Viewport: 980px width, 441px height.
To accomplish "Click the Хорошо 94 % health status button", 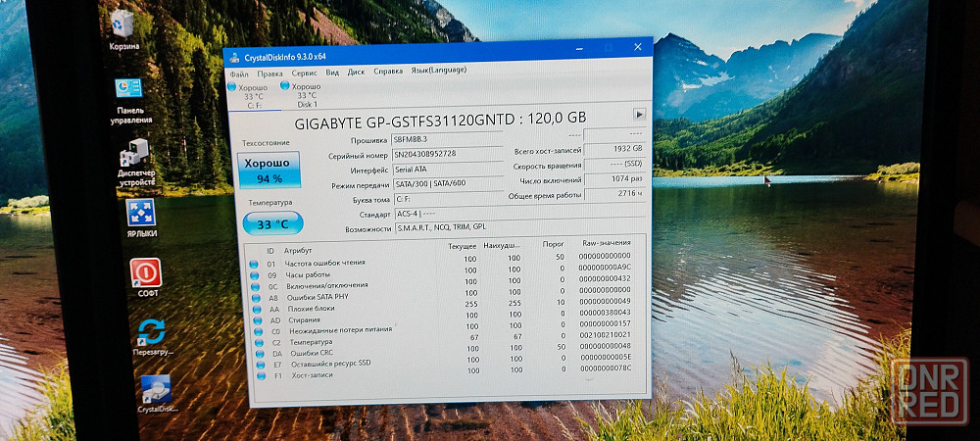I will 266,171.
